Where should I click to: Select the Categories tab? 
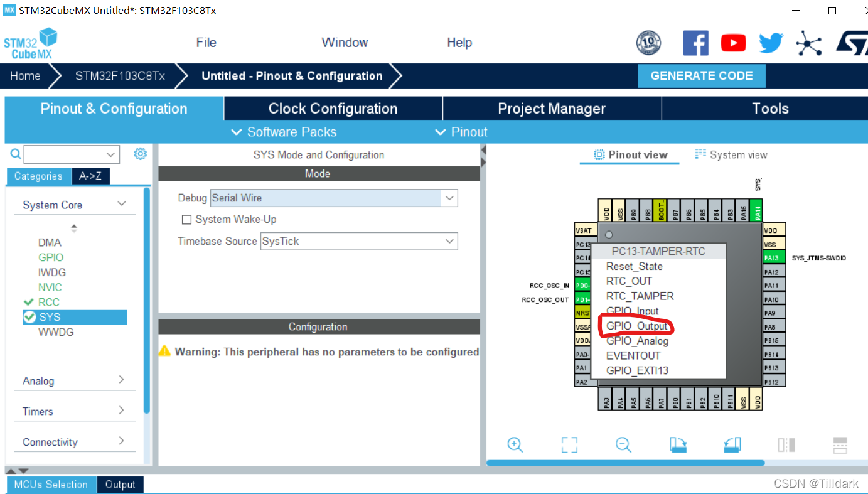click(38, 176)
